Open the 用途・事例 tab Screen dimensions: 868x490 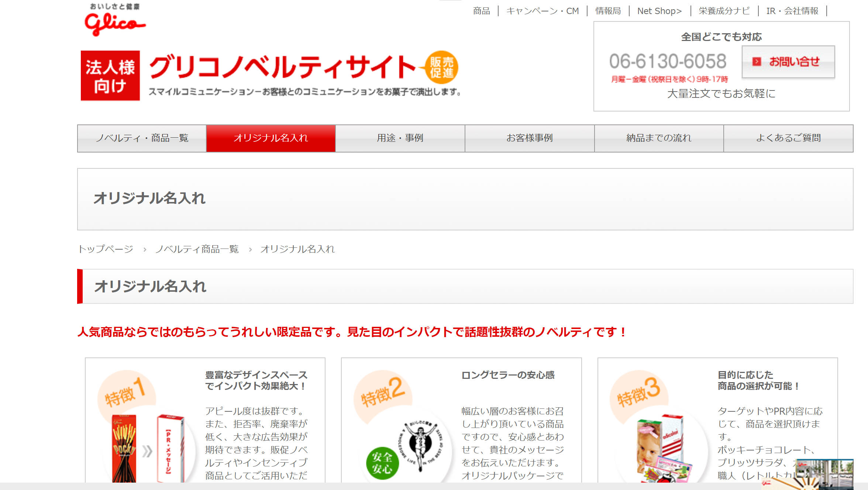tap(400, 138)
